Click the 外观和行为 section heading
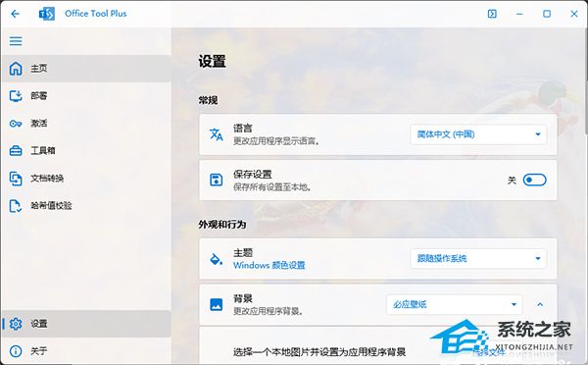The height and width of the screenshot is (365, 588). [x=222, y=225]
